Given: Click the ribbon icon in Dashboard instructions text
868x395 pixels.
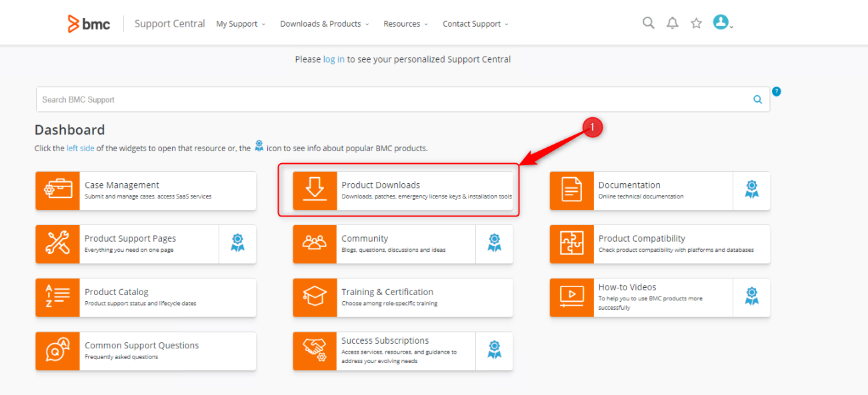Looking at the screenshot, I should [x=259, y=146].
